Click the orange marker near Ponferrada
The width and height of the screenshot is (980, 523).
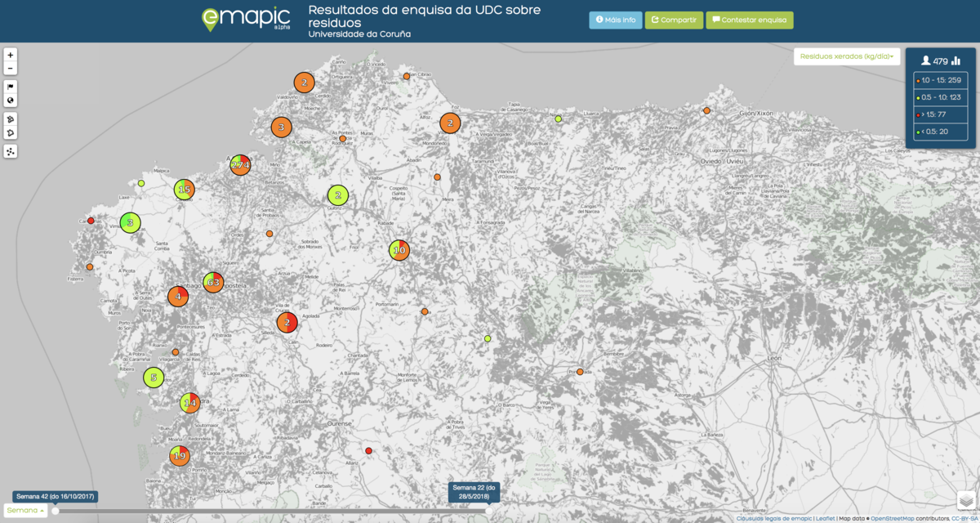pos(580,372)
